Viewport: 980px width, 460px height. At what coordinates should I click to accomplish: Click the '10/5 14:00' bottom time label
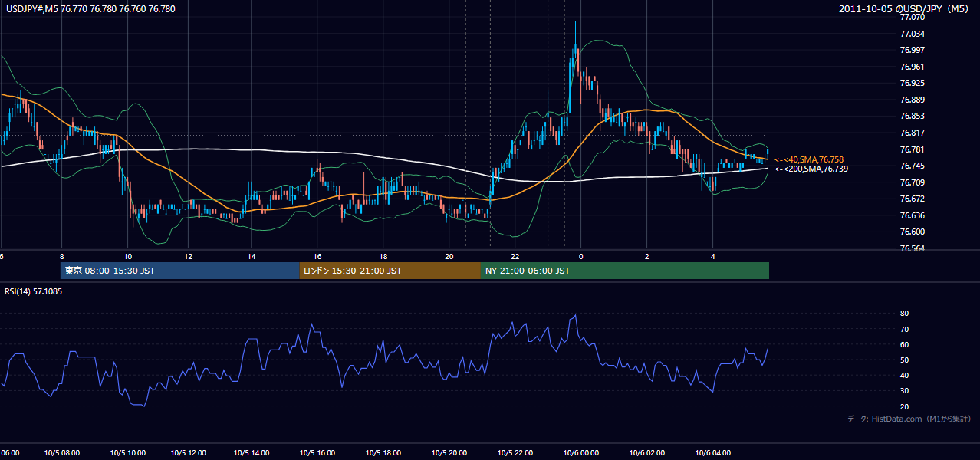point(252,453)
